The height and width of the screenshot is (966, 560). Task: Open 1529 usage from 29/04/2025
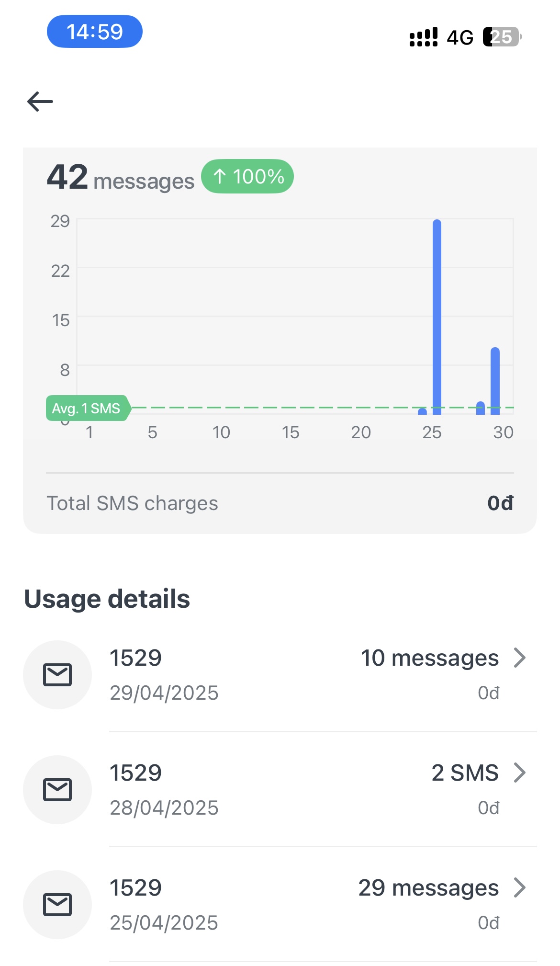pos(280,675)
